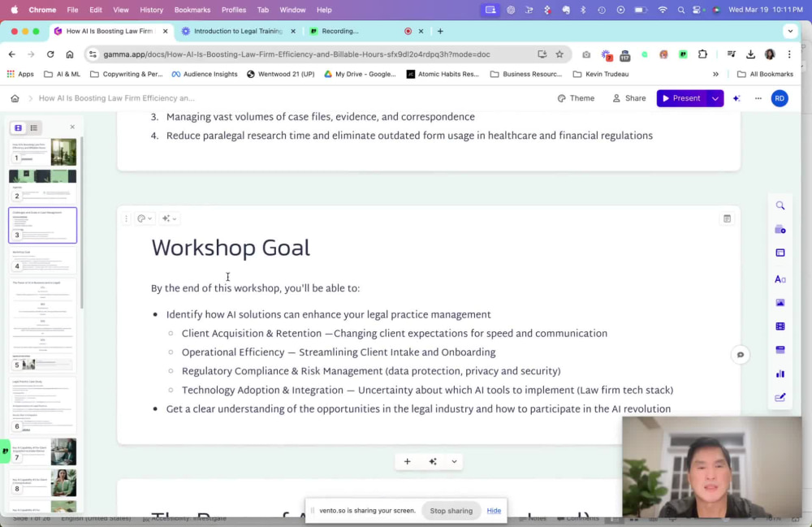Open video and media icon in right toolbar

(x=780, y=326)
